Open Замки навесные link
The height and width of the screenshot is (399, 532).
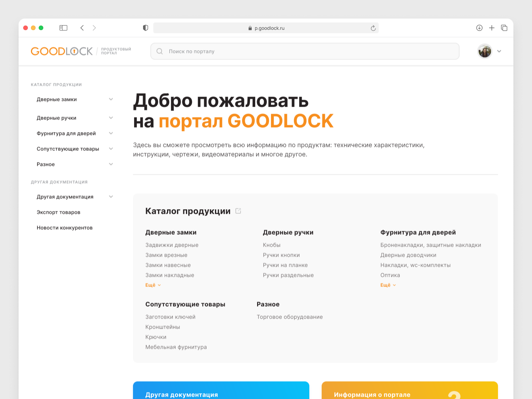pos(168,265)
